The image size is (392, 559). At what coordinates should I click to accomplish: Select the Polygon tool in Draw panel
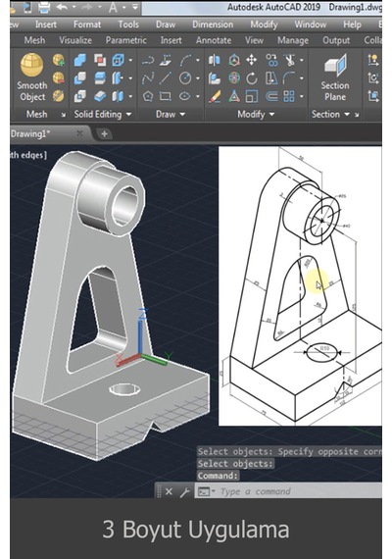(x=148, y=96)
